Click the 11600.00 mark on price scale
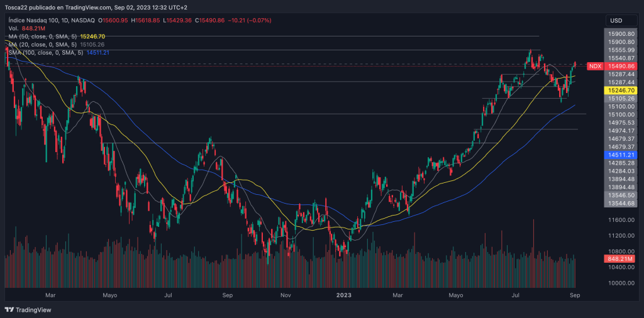Image resolution: width=644 pixels, height=318 pixels. click(620, 220)
